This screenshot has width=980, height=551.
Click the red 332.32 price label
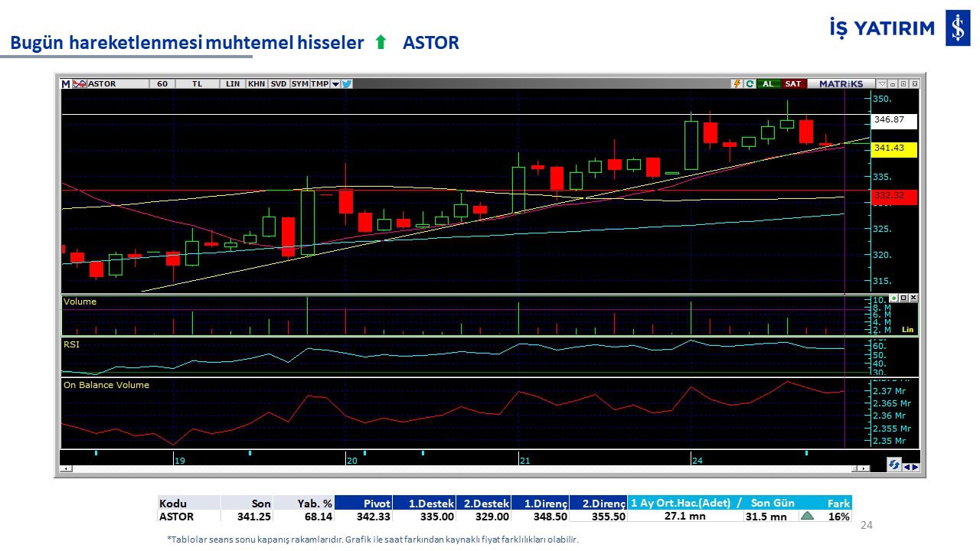894,196
